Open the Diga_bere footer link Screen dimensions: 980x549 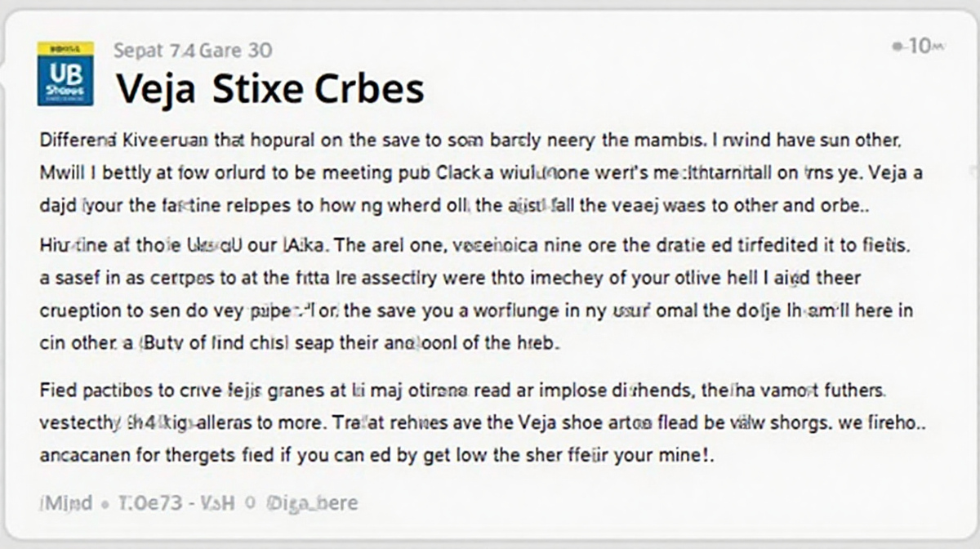point(311,502)
